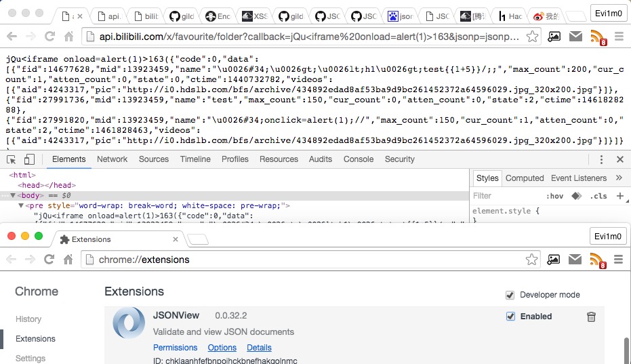The width and height of the screenshot is (631, 364).
Task: Click the Extensions page vertical scrollbar
Action: (626, 350)
